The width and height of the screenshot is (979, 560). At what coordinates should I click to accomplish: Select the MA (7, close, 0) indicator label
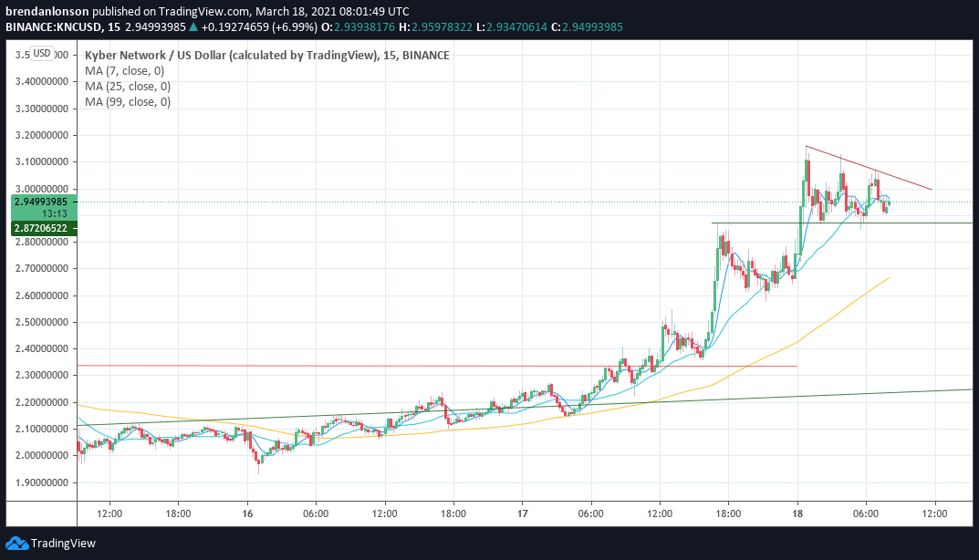pos(124,70)
